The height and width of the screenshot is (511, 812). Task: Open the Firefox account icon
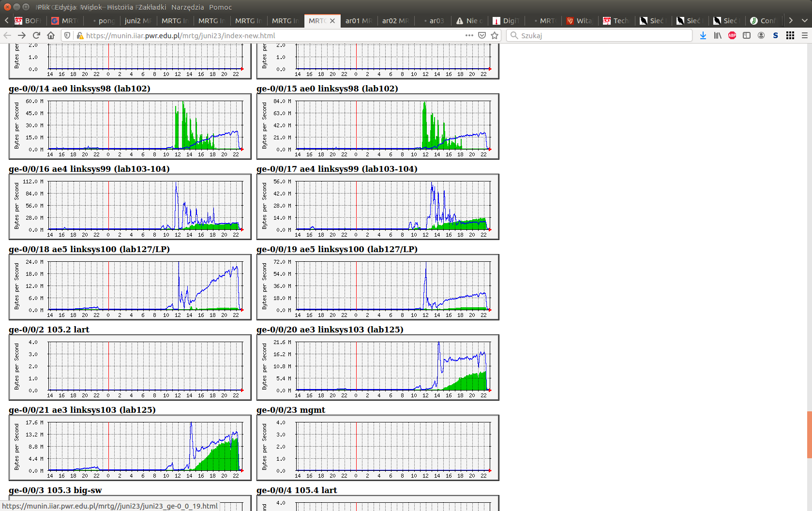761,35
